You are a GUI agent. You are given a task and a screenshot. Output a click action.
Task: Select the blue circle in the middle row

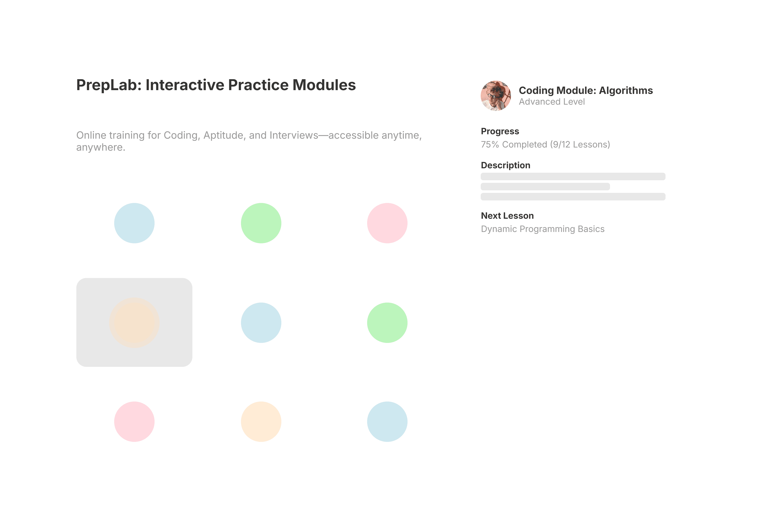(x=261, y=323)
